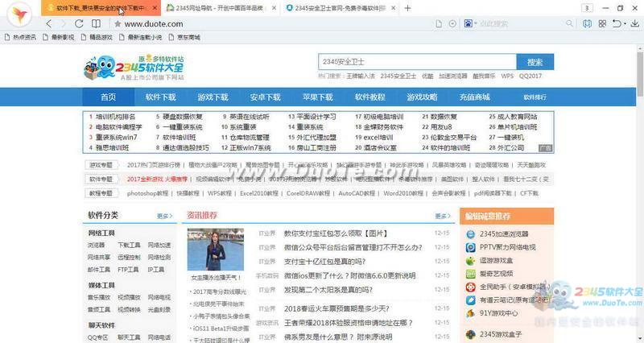Click hot search term QQ2017
644x343 pixels.
(x=530, y=76)
